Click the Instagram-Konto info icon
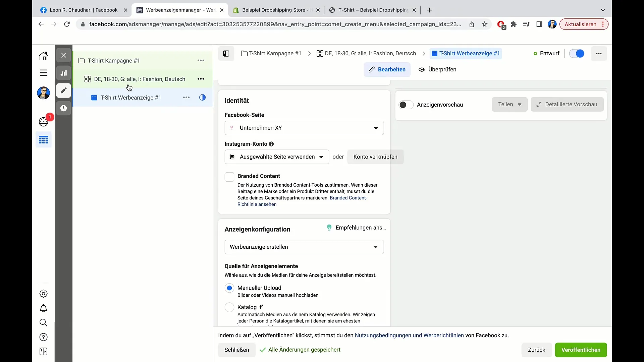 271,144
